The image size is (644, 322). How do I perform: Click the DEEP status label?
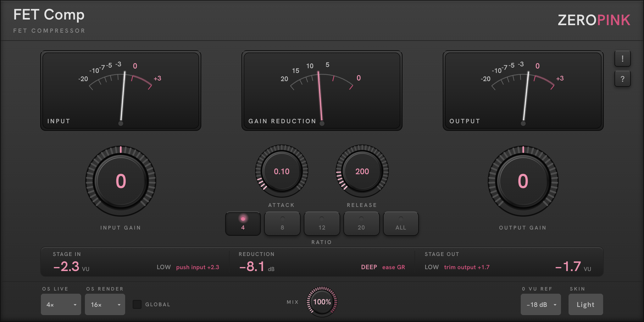click(x=369, y=267)
